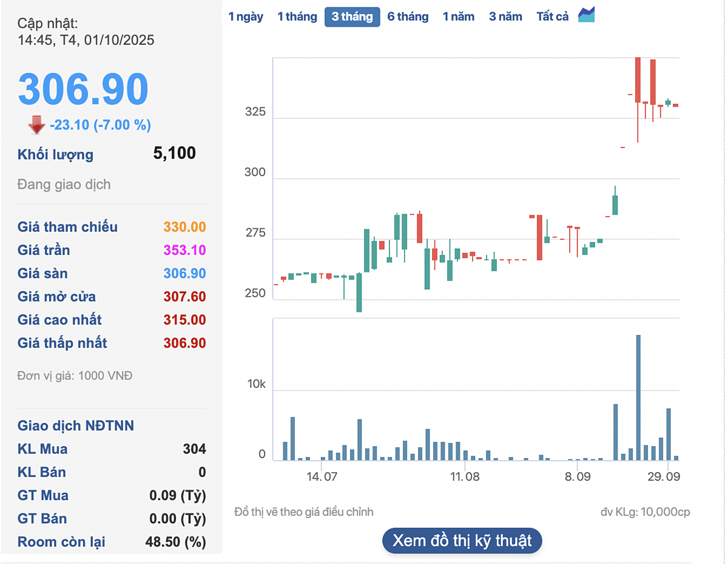This screenshot has height=565, width=728.
Task: Choose the 1 năm time range
Action: [459, 16]
